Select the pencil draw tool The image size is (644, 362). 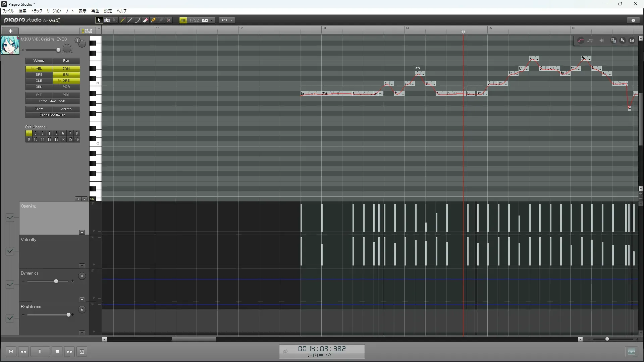122,20
